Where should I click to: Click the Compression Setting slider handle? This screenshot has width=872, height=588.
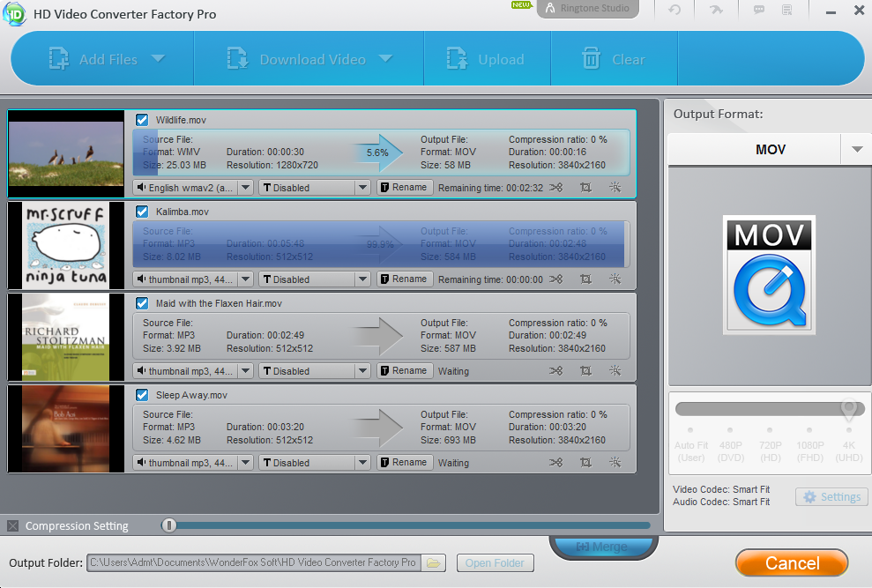click(x=169, y=525)
